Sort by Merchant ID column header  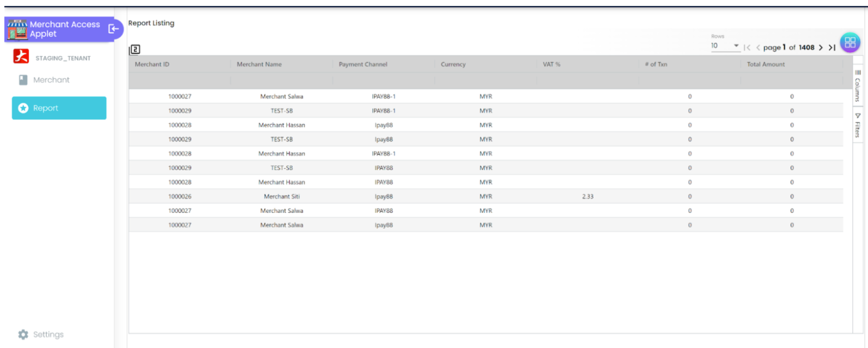pos(180,64)
